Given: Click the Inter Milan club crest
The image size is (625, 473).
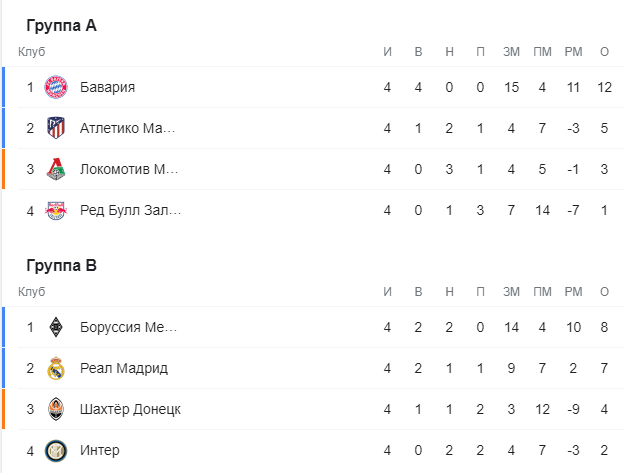Looking at the screenshot, I should coord(56,450).
